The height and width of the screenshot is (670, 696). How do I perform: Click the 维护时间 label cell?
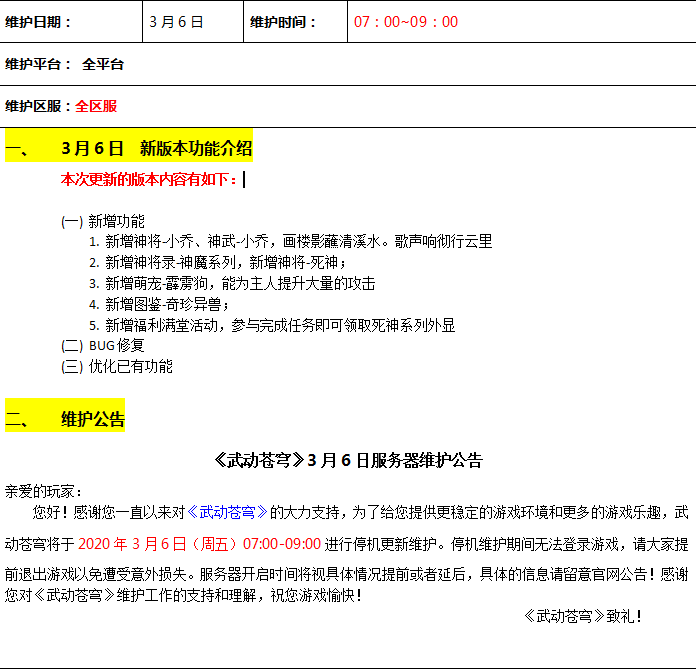(295, 22)
